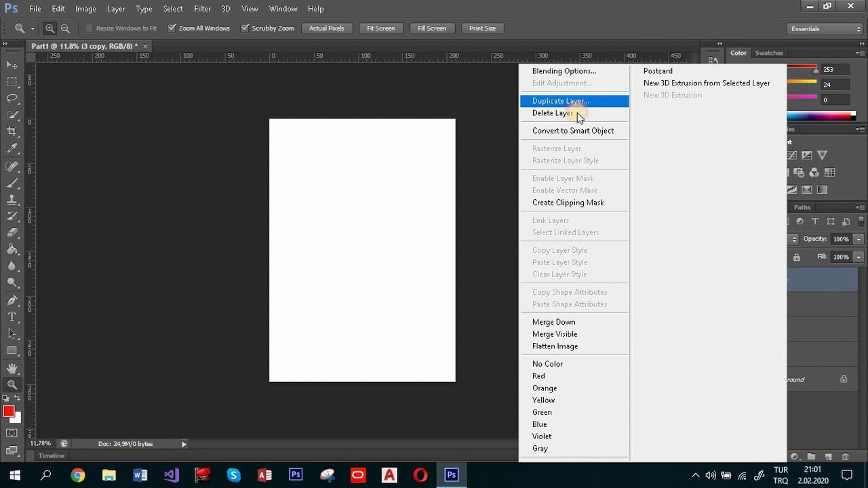The image size is (868, 488).
Task: Open the status bar info arrow
Action: coord(184,444)
